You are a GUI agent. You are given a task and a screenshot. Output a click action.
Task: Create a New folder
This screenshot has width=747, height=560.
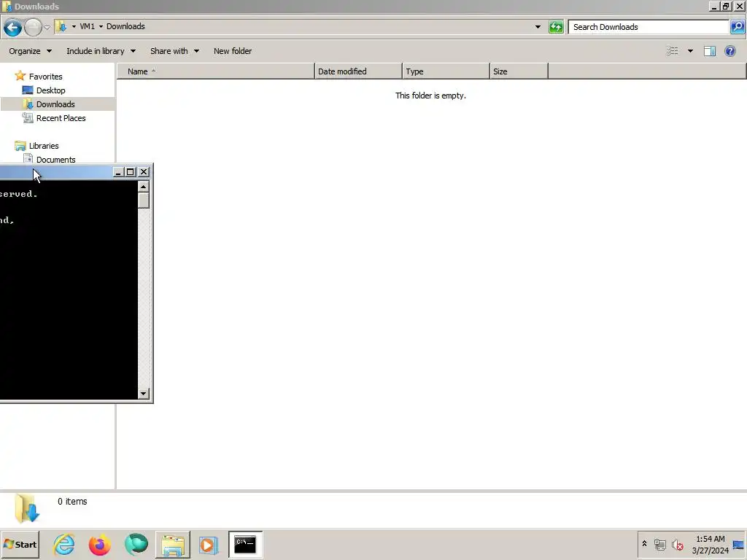click(x=233, y=51)
